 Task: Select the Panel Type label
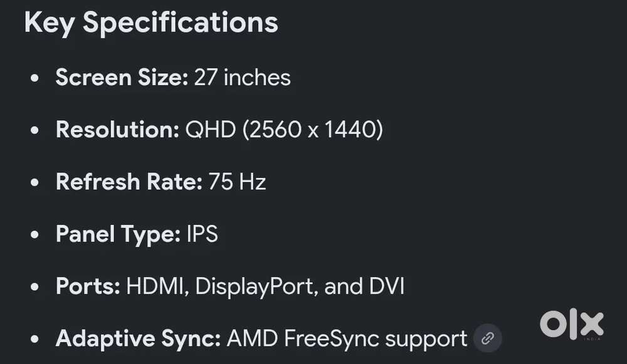point(118,234)
